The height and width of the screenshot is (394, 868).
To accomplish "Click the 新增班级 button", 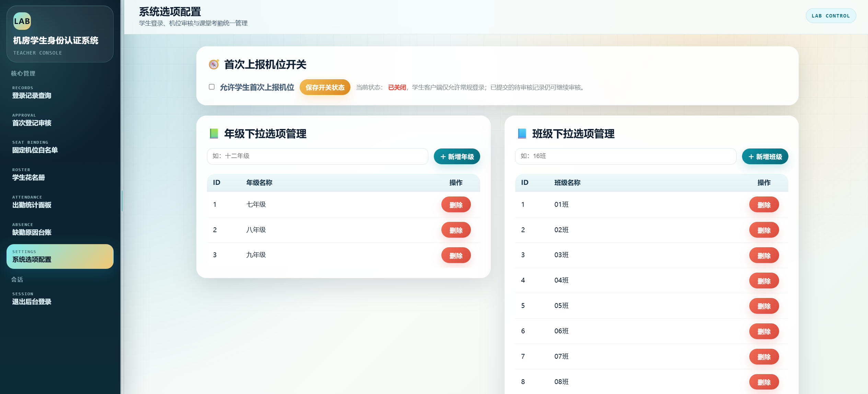I will click(x=765, y=156).
